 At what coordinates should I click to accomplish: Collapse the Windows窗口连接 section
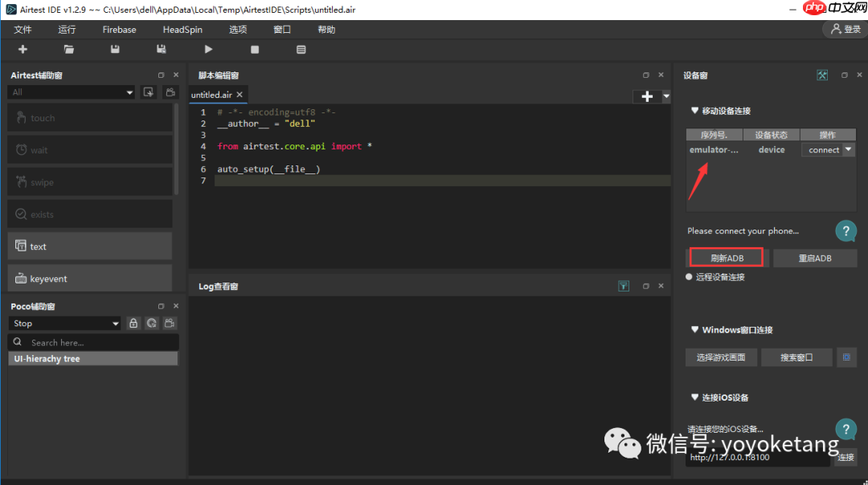(695, 330)
